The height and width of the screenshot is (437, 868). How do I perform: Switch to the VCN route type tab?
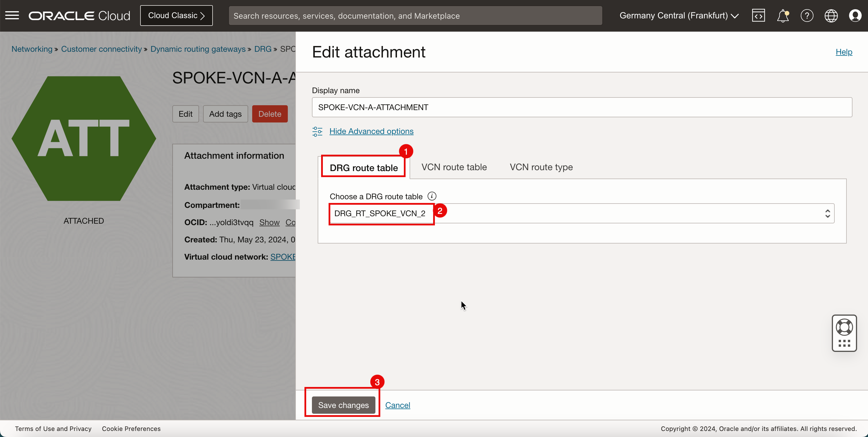pyautogui.click(x=541, y=167)
